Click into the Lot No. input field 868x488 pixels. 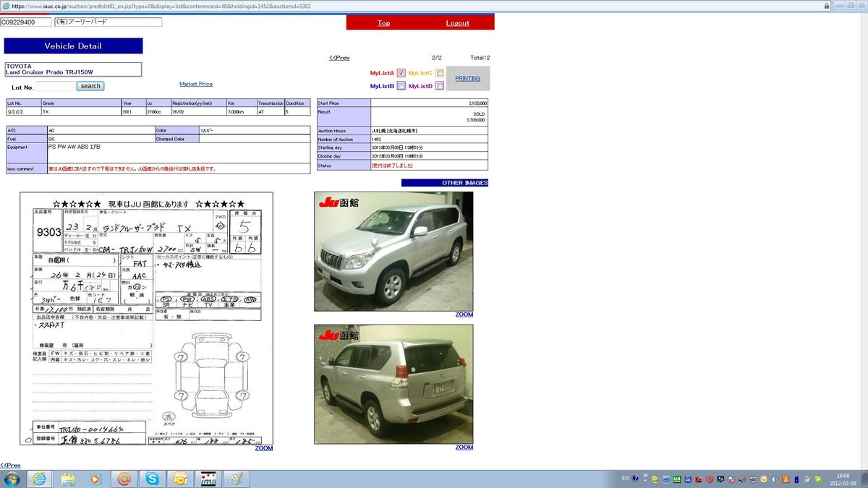pyautogui.click(x=54, y=86)
